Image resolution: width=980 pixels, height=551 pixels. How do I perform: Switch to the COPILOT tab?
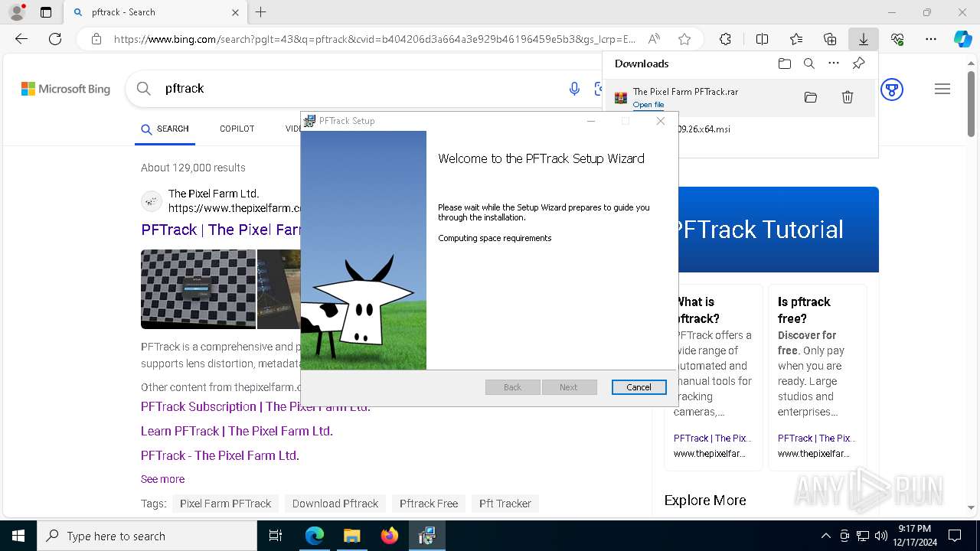click(x=237, y=129)
